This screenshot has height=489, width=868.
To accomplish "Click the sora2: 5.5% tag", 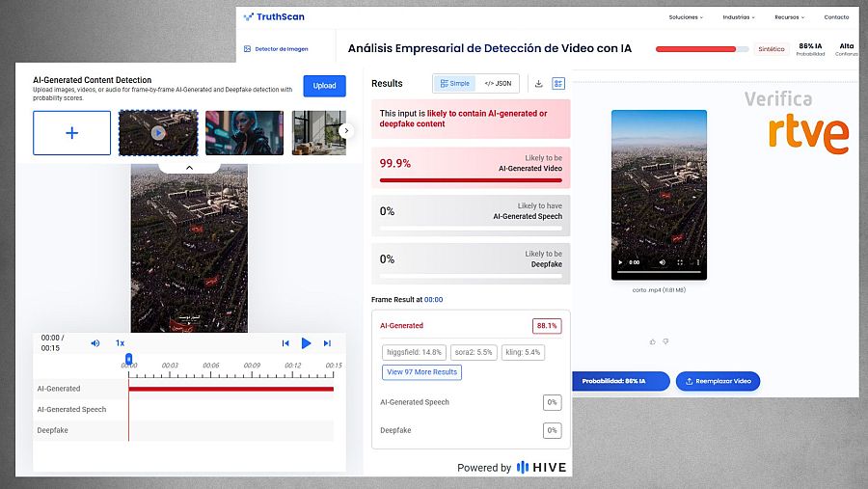I will pos(474,352).
